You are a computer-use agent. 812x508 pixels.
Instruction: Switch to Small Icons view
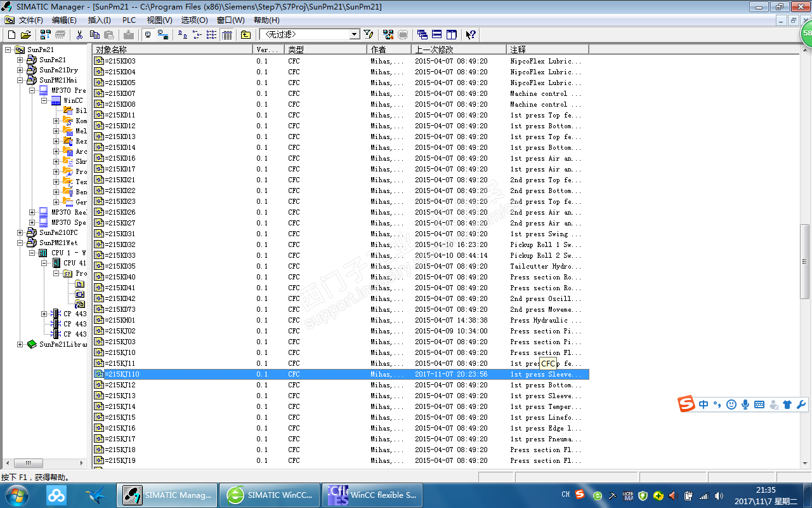197,34
